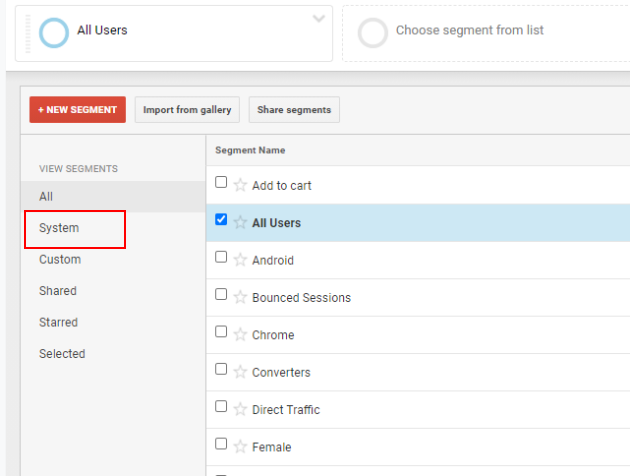Click the Female segment name
The width and height of the screenshot is (630, 476).
pos(272,447)
